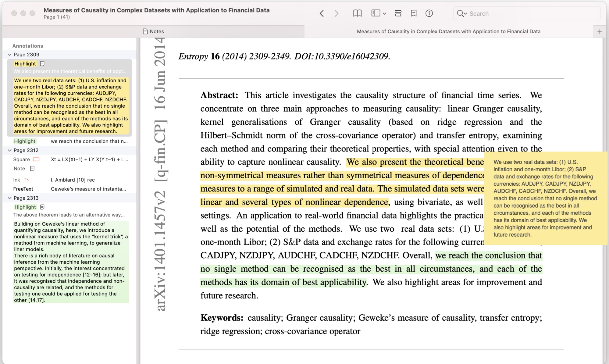Click note icon beside Page 2309 yellow Highlight
The height and width of the screenshot is (364, 609).
pyautogui.click(x=42, y=63)
